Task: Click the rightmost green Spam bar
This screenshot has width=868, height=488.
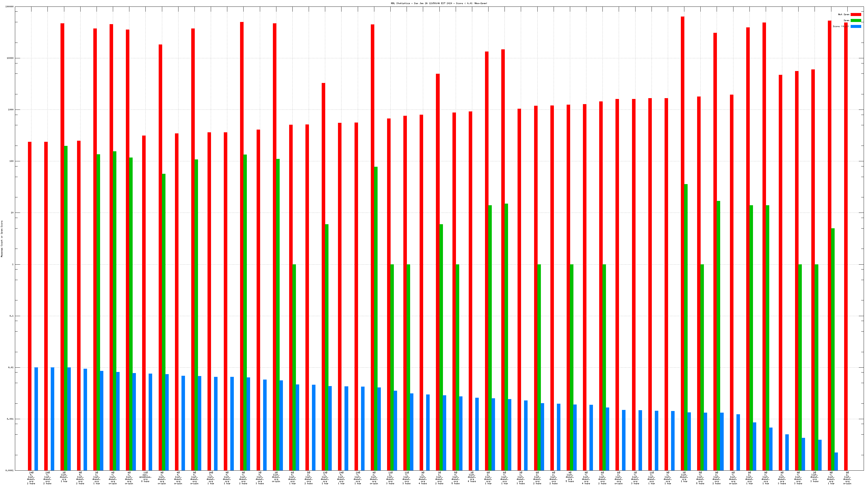Action: point(833,349)
